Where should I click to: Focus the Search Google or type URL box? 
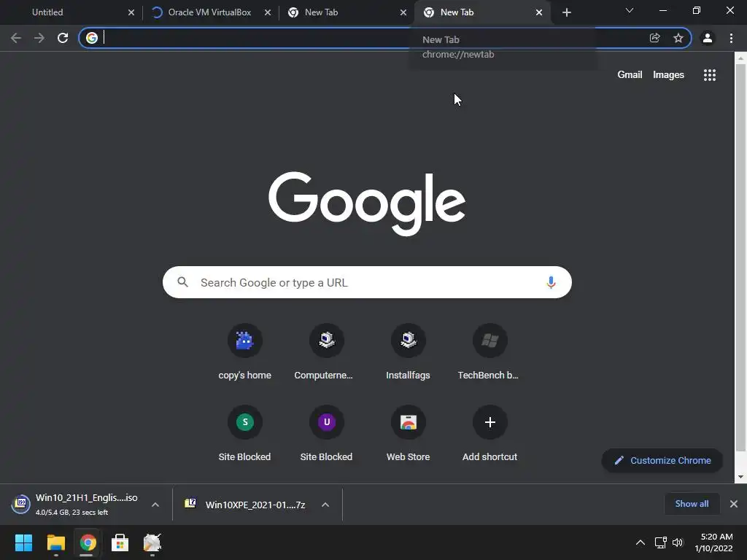tap(367, 282)
